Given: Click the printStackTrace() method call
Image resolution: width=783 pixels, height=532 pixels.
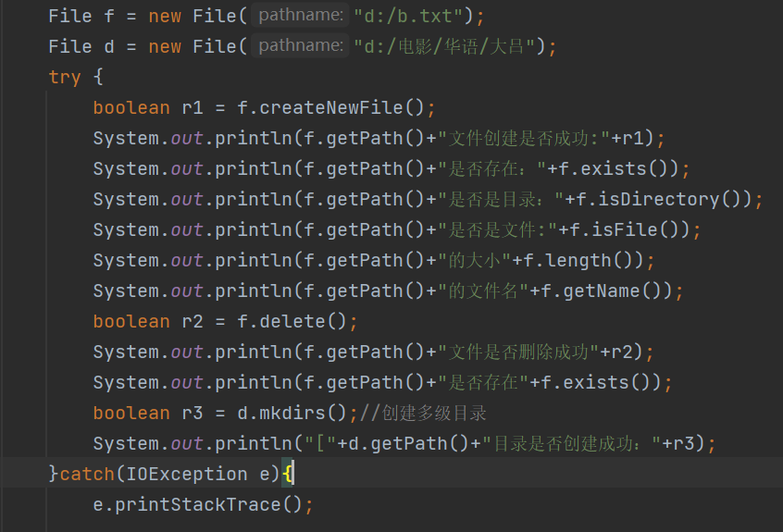Looking at the screenshot, I should coord(208,504).
